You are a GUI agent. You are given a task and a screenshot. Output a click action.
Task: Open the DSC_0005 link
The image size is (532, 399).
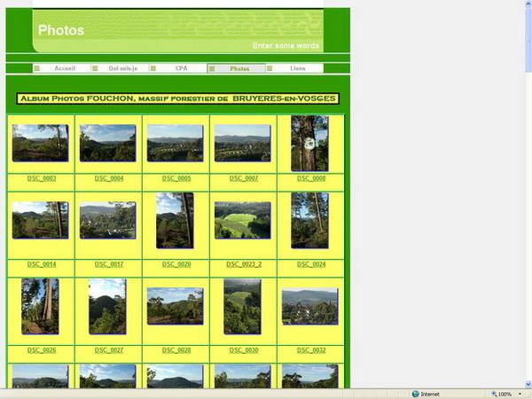point(176,178)
